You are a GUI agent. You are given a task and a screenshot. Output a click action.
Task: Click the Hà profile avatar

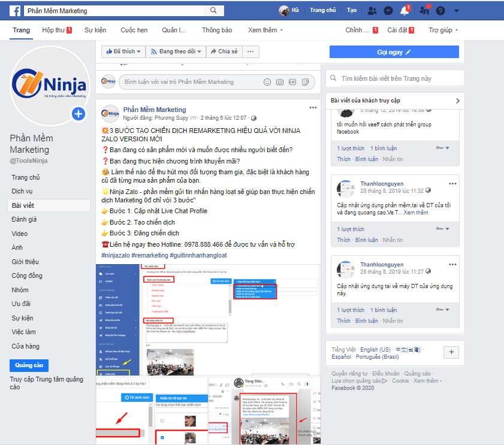[283, 11]
